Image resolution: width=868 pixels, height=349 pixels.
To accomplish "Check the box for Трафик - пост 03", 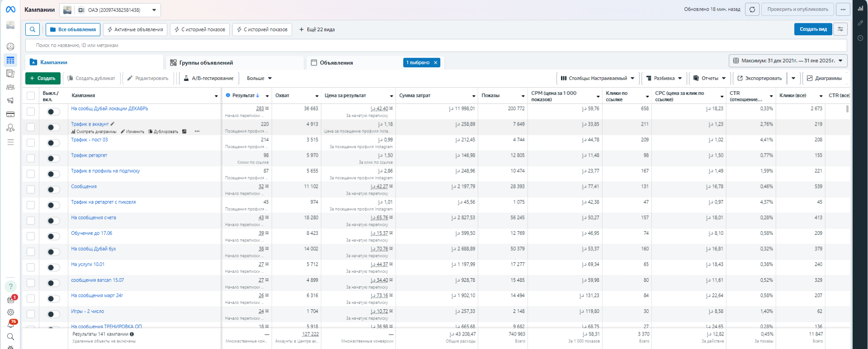I will pyautogui.click(x=31, y=143).
